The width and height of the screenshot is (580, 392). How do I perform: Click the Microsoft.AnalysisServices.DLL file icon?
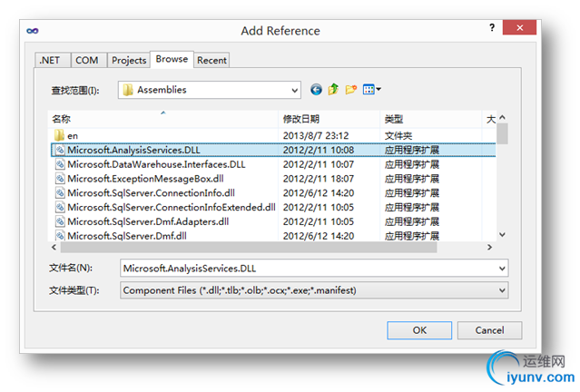tap(60, 150)
